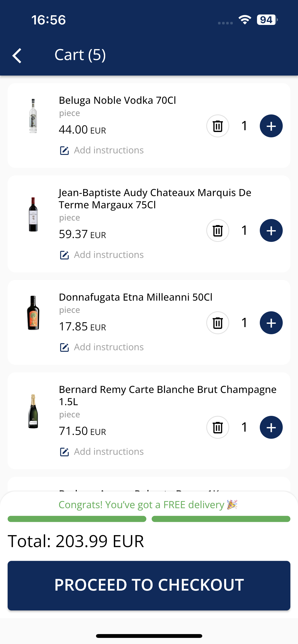Delete Beluga Noble Vodka from cart
Viewport: 298px width, 644px height.
pos(218,126)
